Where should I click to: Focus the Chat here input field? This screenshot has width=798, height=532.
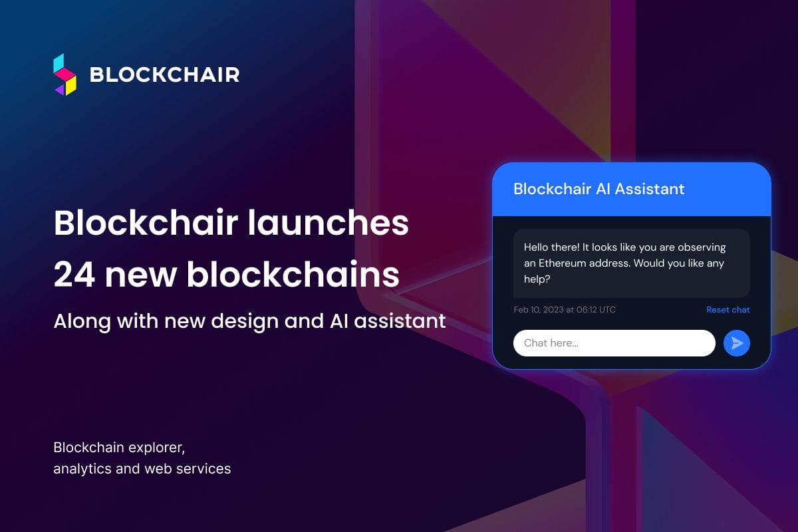pos(614,343)
